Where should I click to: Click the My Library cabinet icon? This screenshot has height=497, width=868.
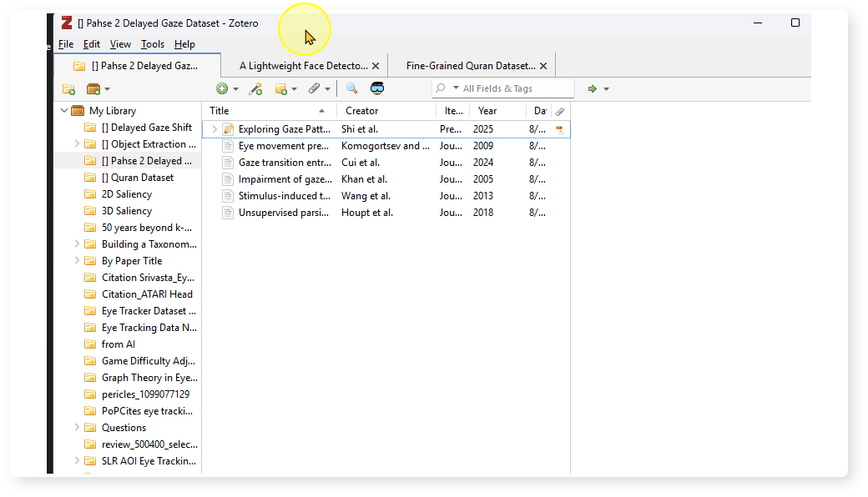78,111
